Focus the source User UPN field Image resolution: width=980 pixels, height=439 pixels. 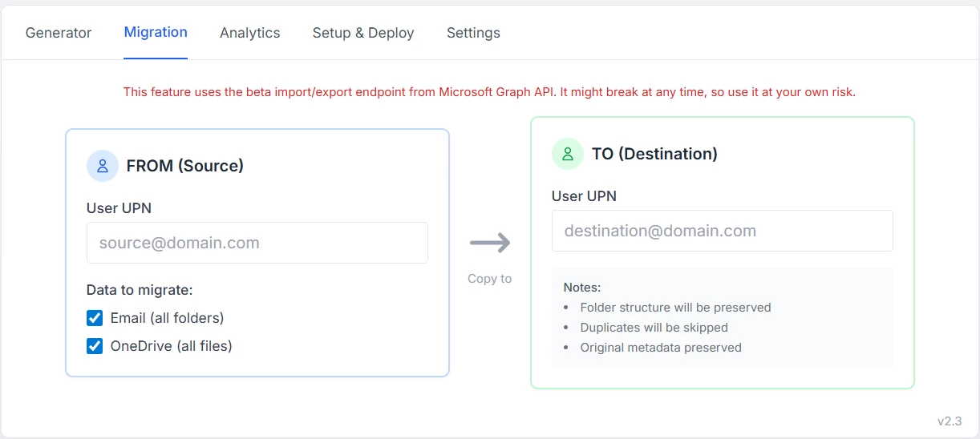pyautogui.click(x=257, y=243)
